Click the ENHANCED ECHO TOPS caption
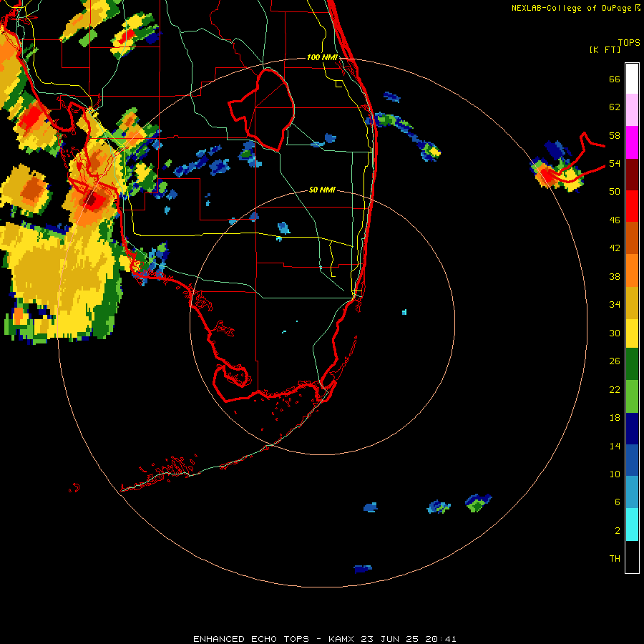 click(251, 639)
